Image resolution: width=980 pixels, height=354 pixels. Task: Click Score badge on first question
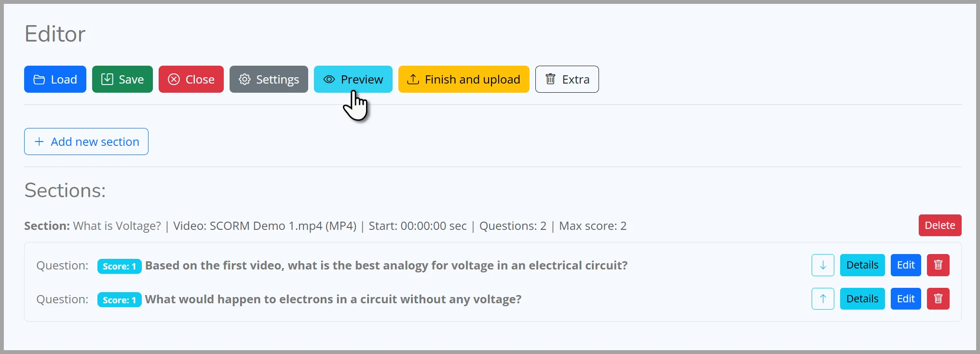(x=119, y=266)
